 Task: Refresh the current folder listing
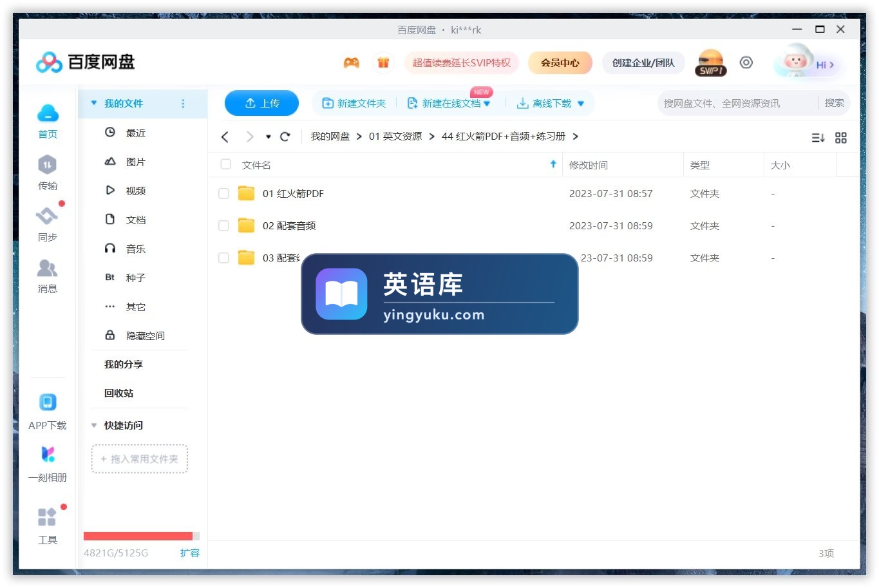pos(285,137)
